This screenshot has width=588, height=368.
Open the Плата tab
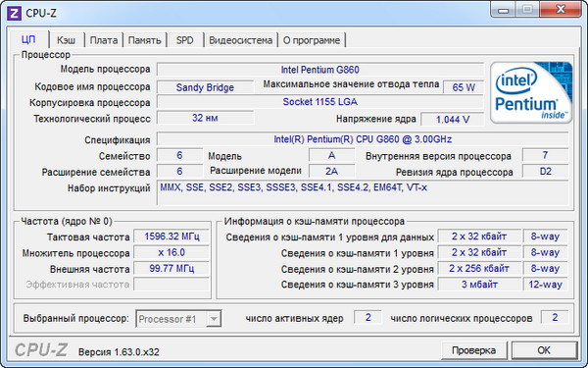tap(104, 40)
